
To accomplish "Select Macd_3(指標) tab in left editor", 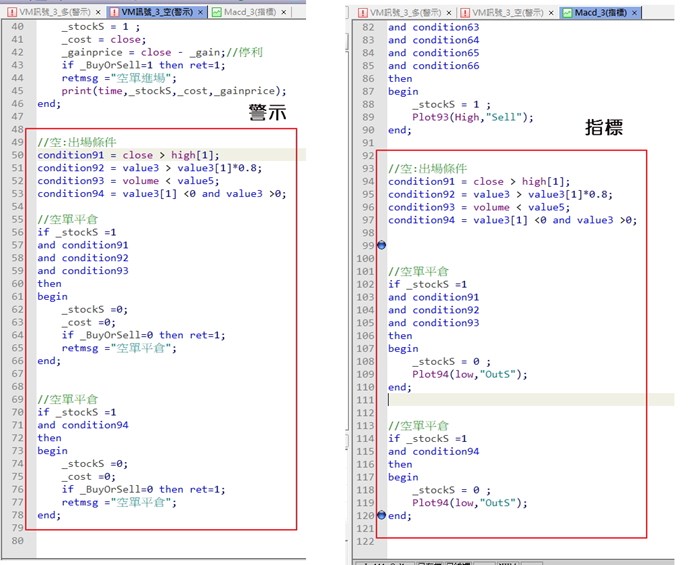I will point(251,11).
